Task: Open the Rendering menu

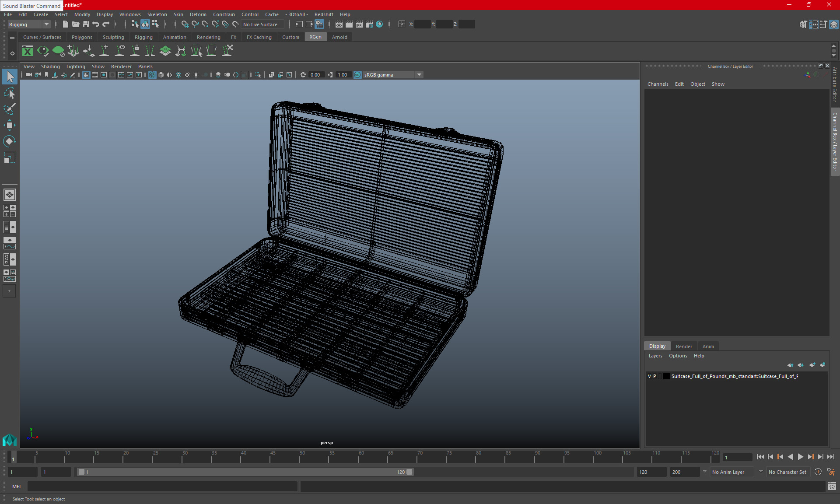Action: [208, 37]
